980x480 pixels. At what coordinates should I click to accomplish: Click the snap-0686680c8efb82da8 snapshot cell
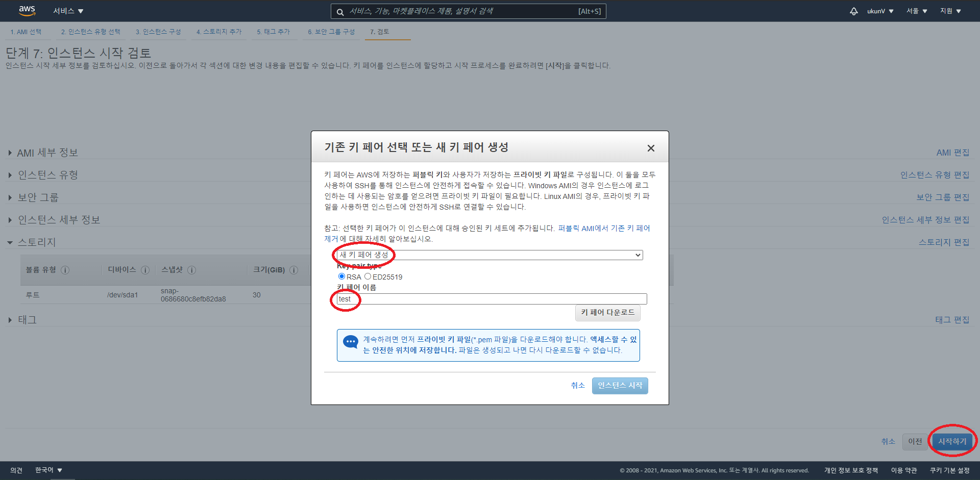(193, 295)
